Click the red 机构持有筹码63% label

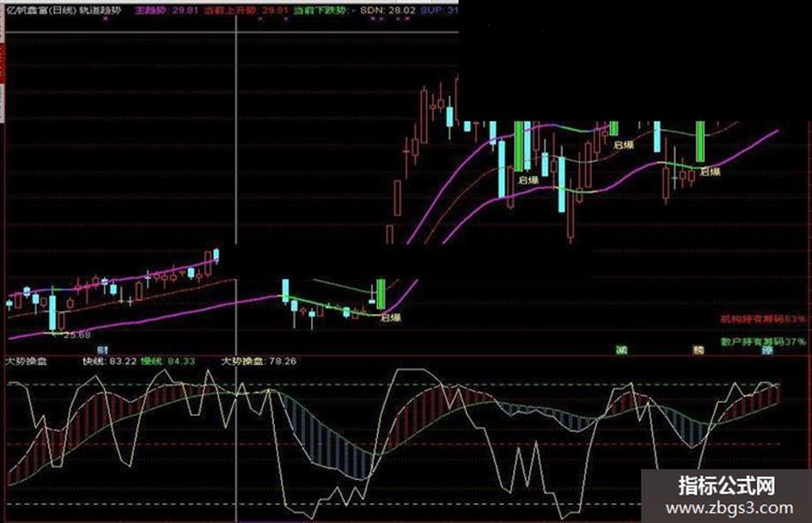coord(763,319)
